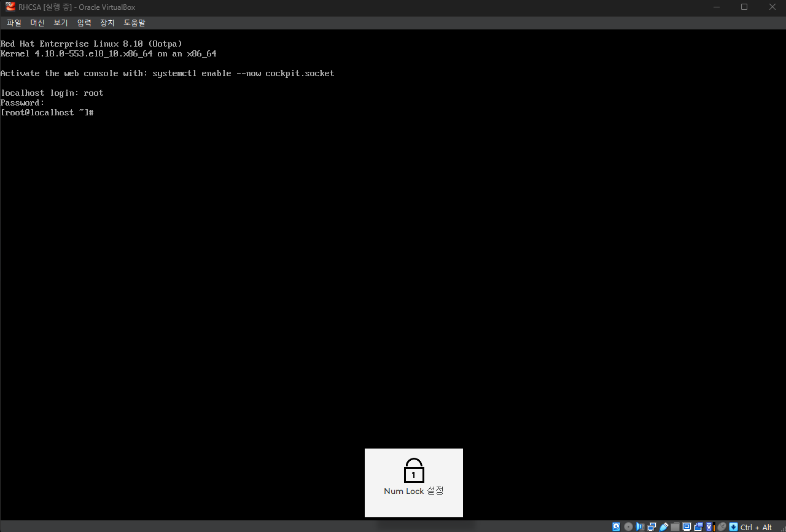
Task: Click the host key down-arrow icon
Action: tap(733, 526)
